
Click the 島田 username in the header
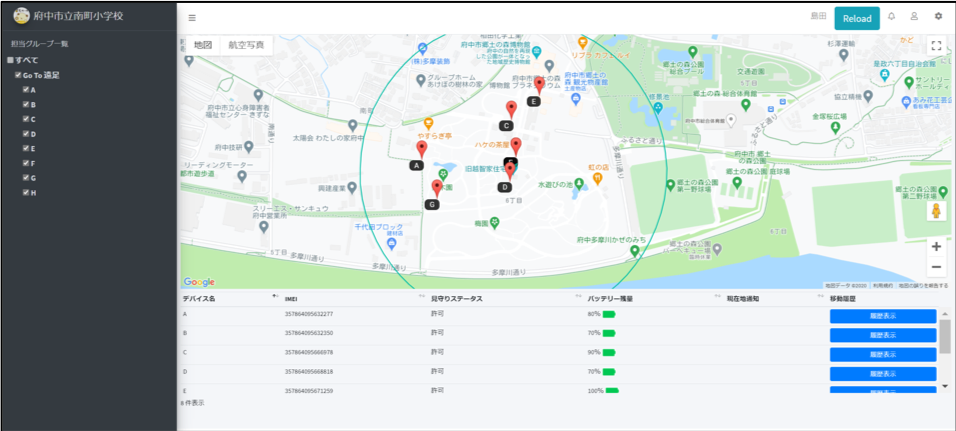pyautogui.click(x=818, y=17)
